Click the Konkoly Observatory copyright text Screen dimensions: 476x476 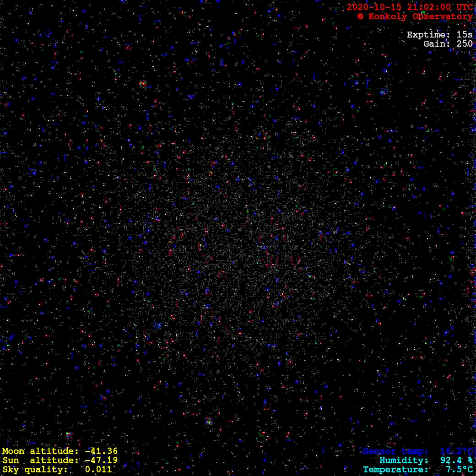tap(415, 16)
